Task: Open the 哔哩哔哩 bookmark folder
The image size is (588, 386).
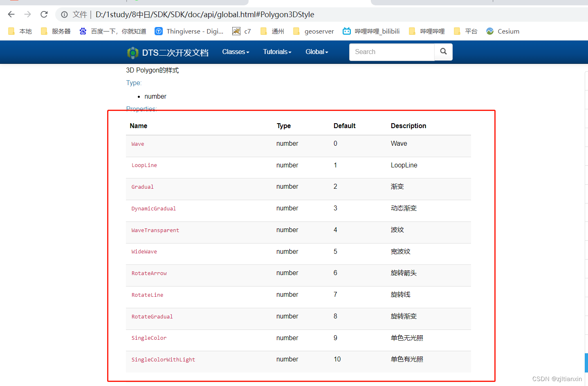Action: click(427, 31)
